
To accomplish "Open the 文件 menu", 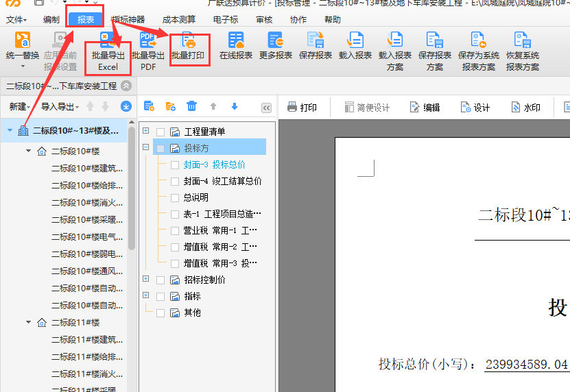I will click(x=16, y=20).
